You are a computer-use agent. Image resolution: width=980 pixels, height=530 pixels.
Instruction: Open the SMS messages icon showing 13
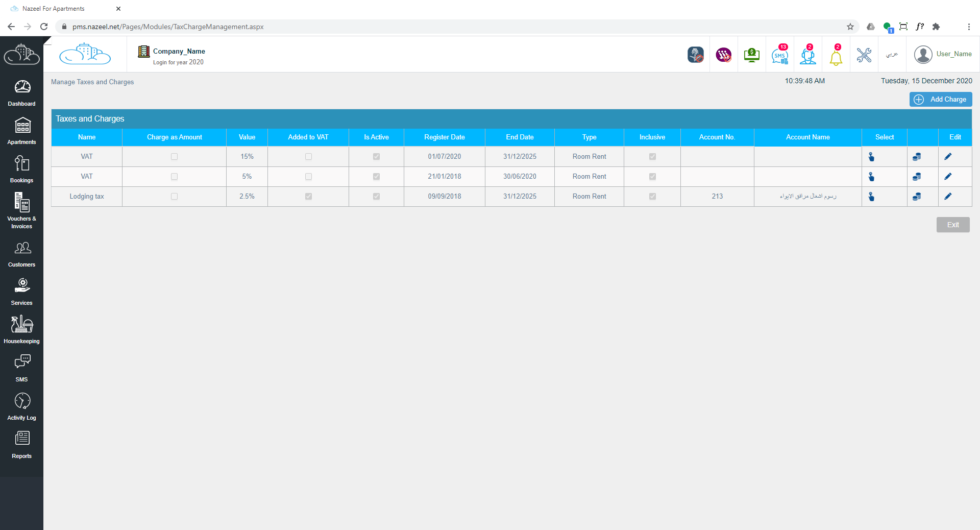[x=779, y=55]
